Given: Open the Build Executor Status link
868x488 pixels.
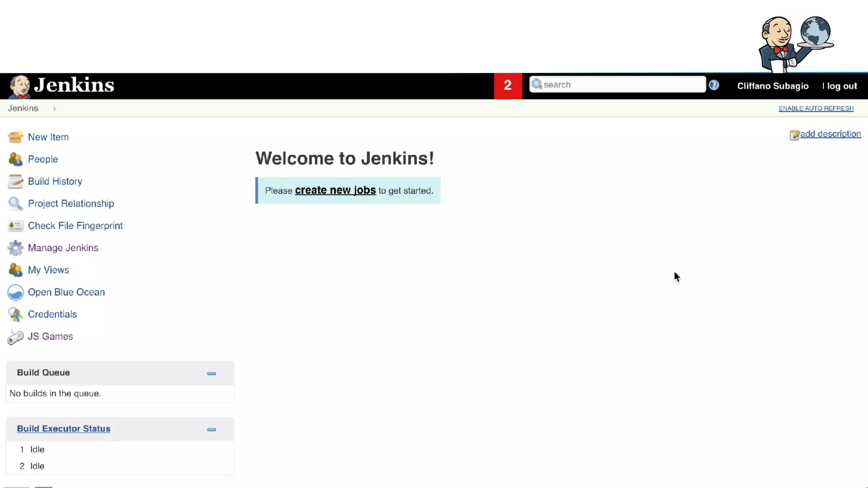Looking at the screenshot, I should click(x=64, y=428).
